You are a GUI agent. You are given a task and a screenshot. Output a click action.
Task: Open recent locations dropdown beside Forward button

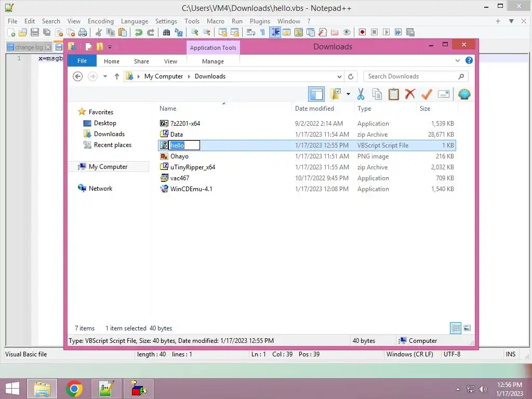105,76
